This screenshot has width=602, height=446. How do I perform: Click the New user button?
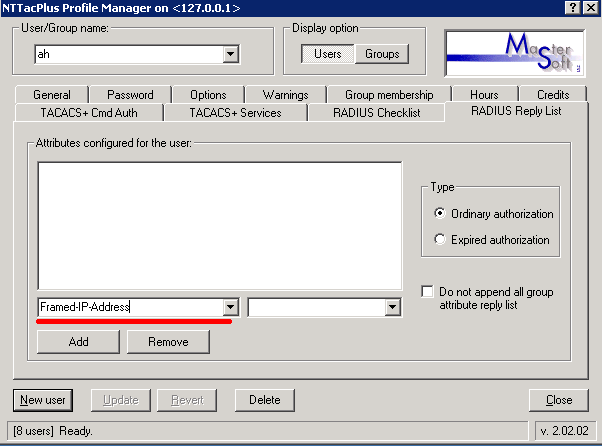pos(43,400)
